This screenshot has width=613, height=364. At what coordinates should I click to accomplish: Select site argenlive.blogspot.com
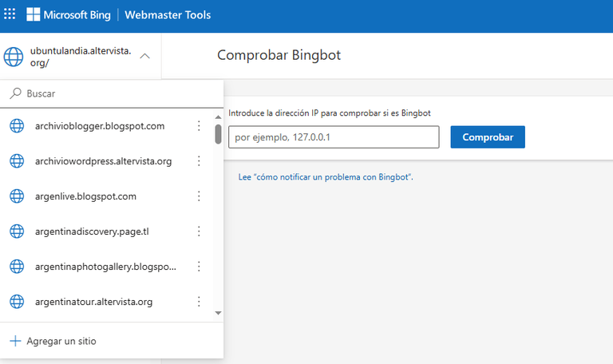coord(85,196)
